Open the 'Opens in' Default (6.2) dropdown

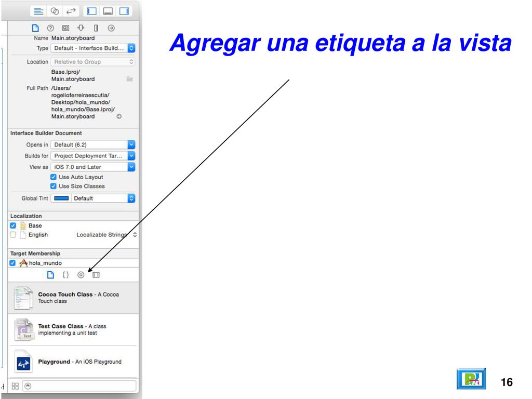coord(93,145)
